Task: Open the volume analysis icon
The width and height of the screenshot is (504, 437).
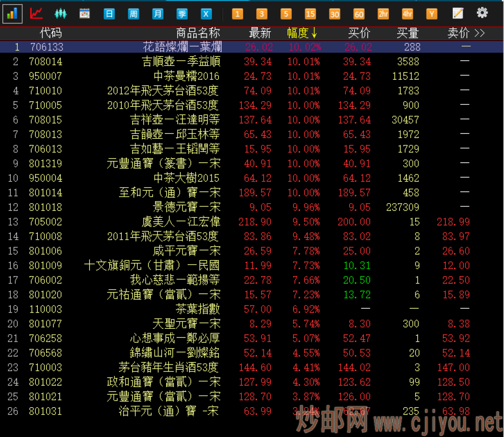Action: [61, 13]
